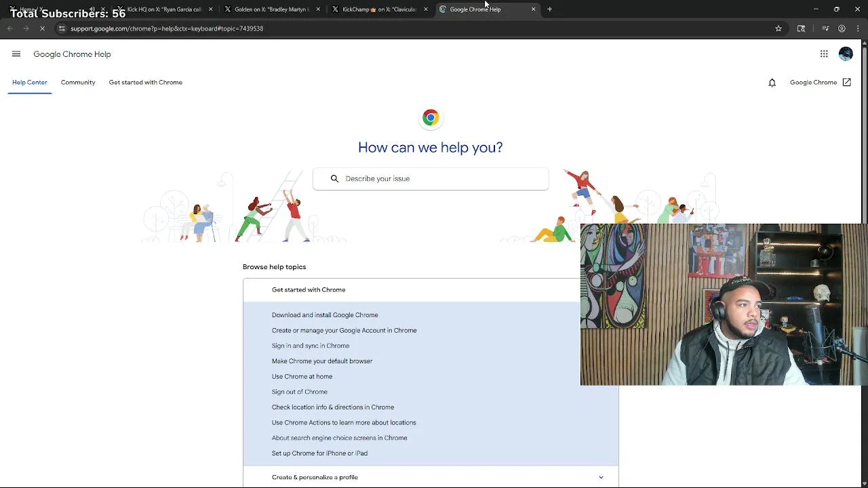Open the hamburger main menu

pos(16,54)
